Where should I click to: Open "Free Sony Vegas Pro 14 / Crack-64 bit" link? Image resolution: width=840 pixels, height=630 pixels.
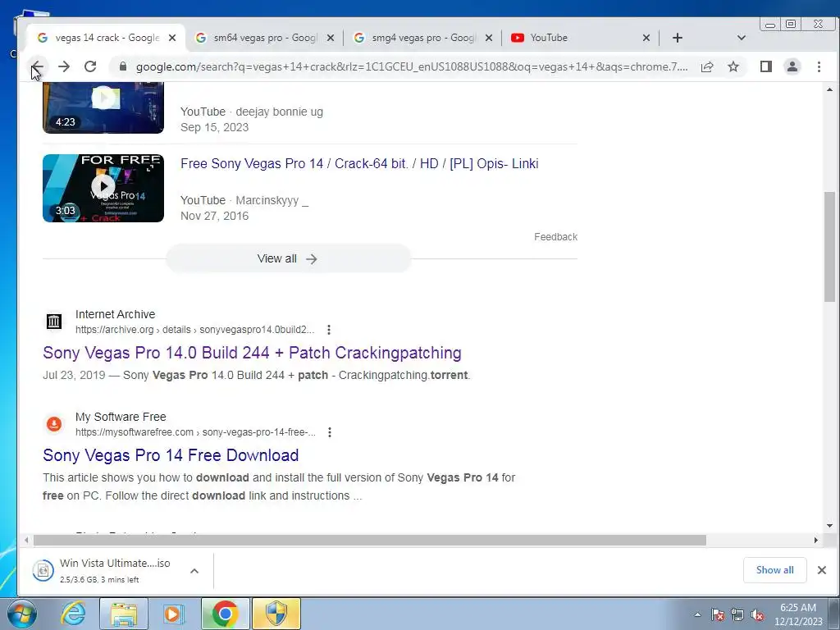tap(359, 163)
